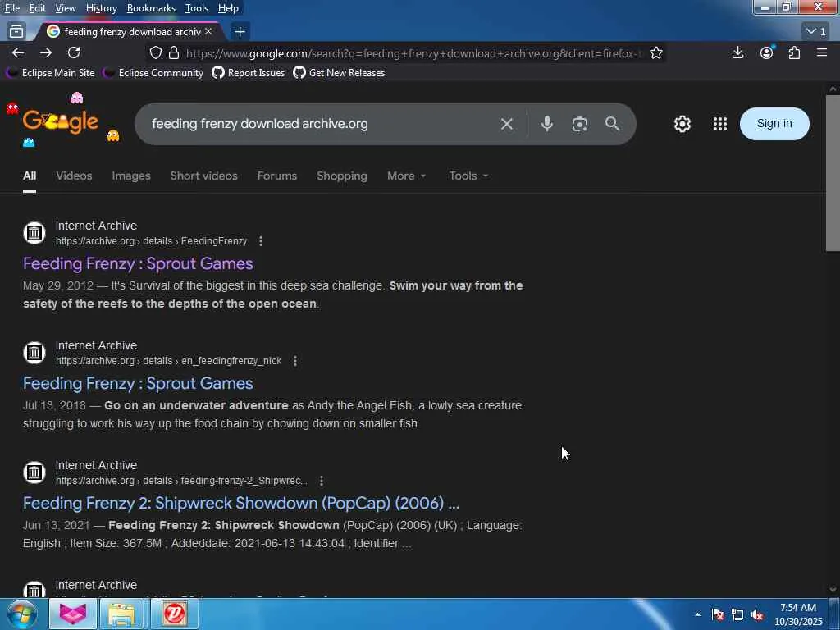The image size is (840, 630).
Task: Open Feeding Frenzy 2 Shipwreck Showdown link
Action: 241,503
